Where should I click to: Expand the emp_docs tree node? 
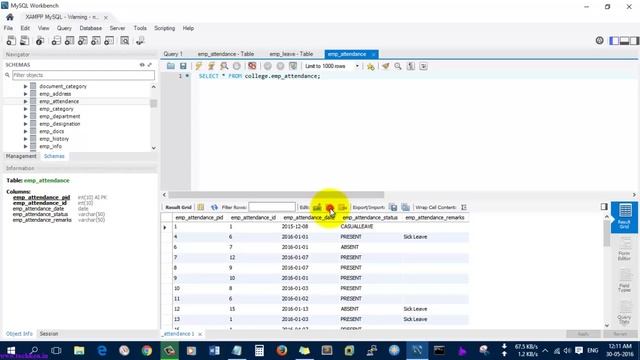pos(25,131)
